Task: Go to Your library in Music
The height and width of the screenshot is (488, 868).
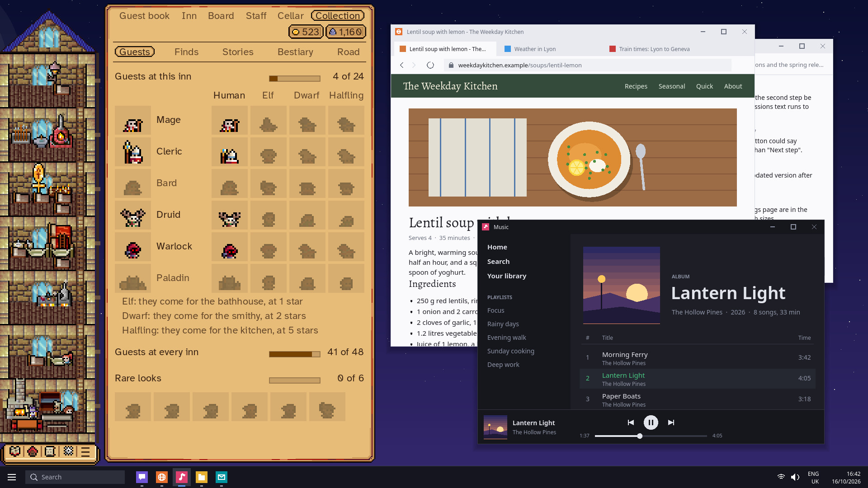Action: [x=506, y=276]
